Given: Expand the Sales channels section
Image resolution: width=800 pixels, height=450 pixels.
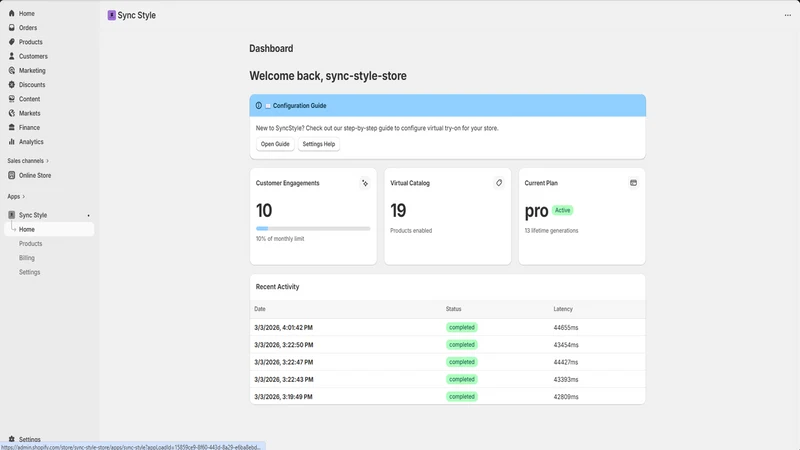Looking at the screenshot, I should (x=28, y=161).
